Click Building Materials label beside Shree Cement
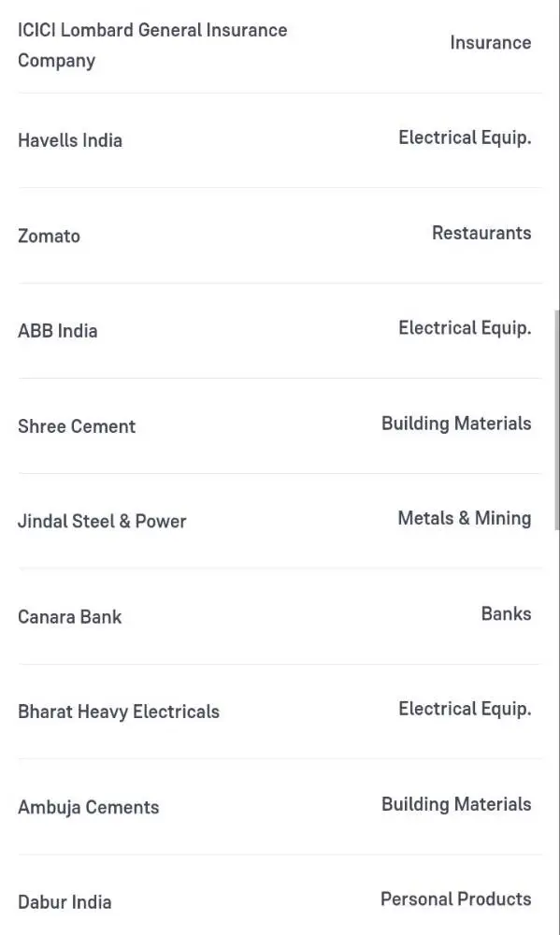 [x=456, y=424]
